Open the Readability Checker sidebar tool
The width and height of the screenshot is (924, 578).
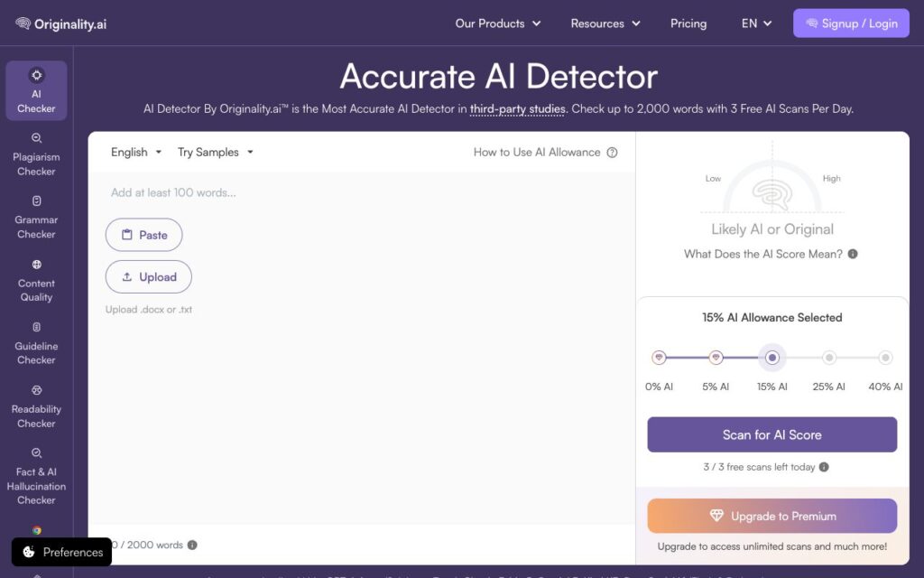[36, 407]
